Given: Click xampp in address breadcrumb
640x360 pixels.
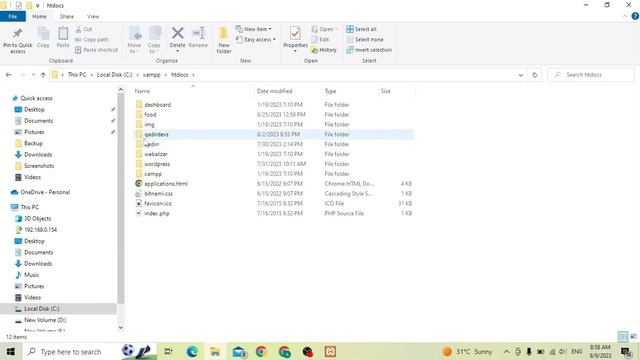Looking at the screenshot, I should pos(151,75).
